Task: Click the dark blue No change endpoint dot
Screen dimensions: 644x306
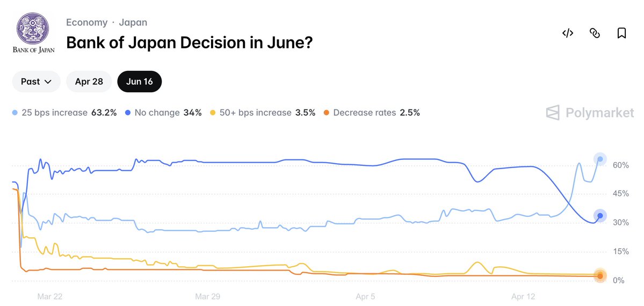Action: 600,216
